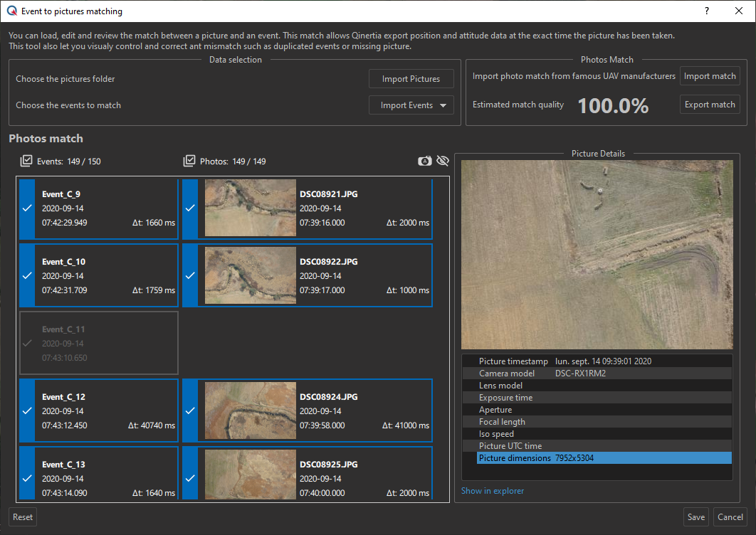Uncheck the Event_C_9 checkmark
The height and width of the screenshot is (535, 756).
pyautogui.click(x=27, y=208)
